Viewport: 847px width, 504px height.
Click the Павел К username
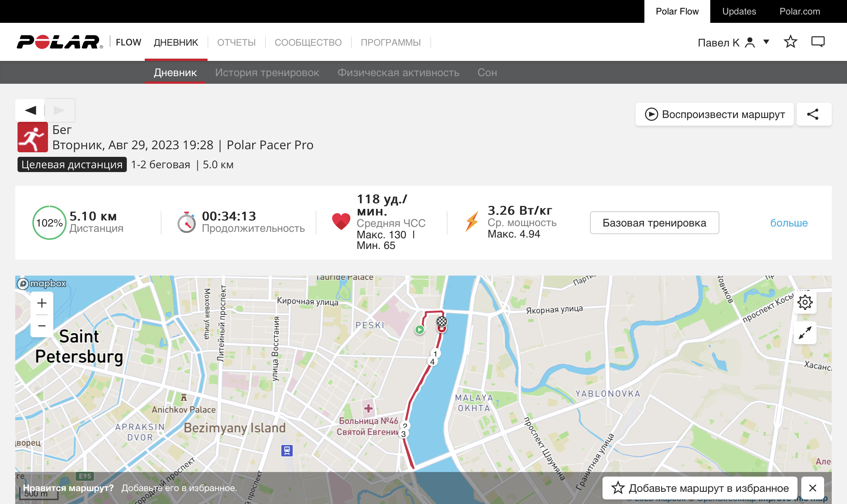click(x=719, y=43)
